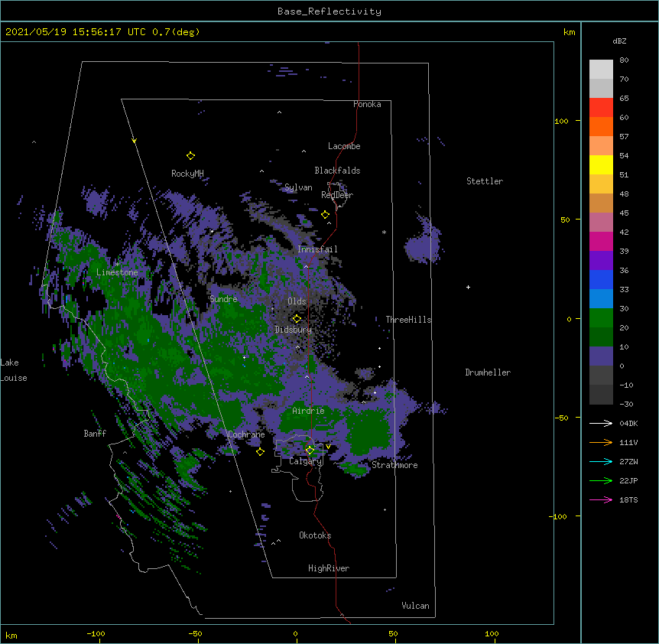Click the yellow marker south of RedDeer
Viewport: 659px width, 644px height.
point(326,215)
